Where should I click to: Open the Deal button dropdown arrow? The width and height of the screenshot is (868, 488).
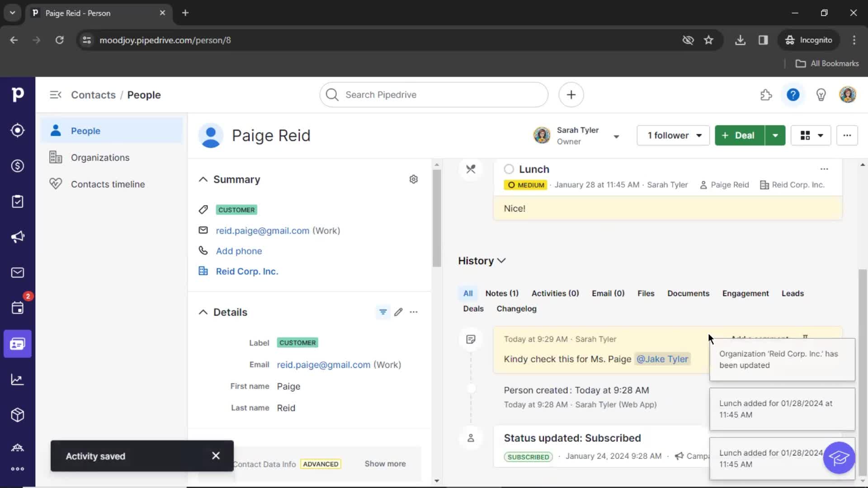(775, 136)
